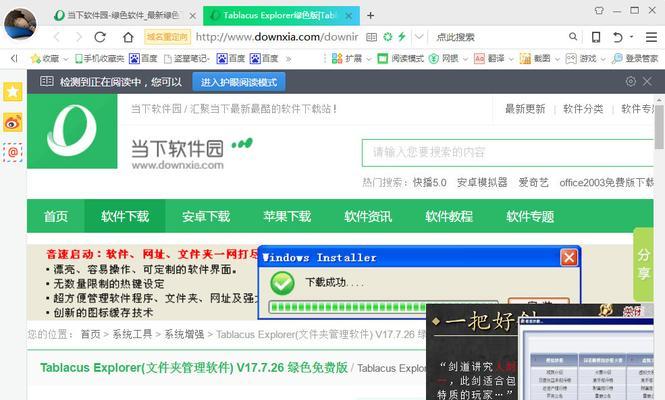Viewport: 665px width, 400px height.
Task: Open the yellow star favorites sidebar icon
Action: (x=13, y=91)
